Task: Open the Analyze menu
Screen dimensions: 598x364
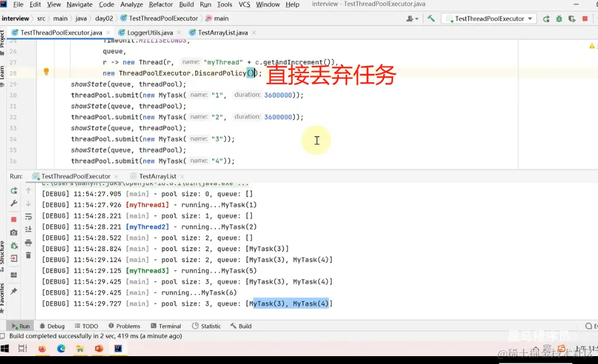Action: 132,4
